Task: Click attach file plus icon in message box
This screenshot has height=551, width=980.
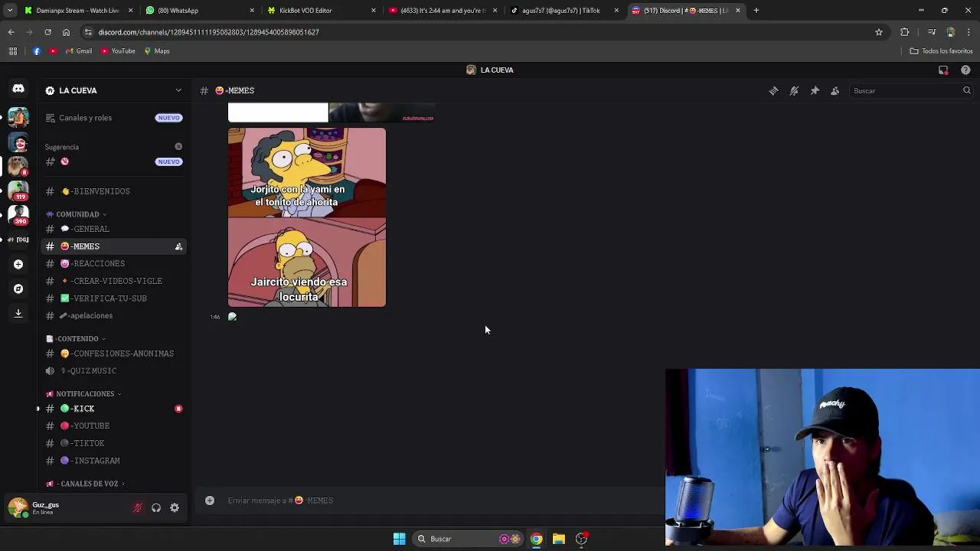Action: pyautogui.click(x=209, y=500)
